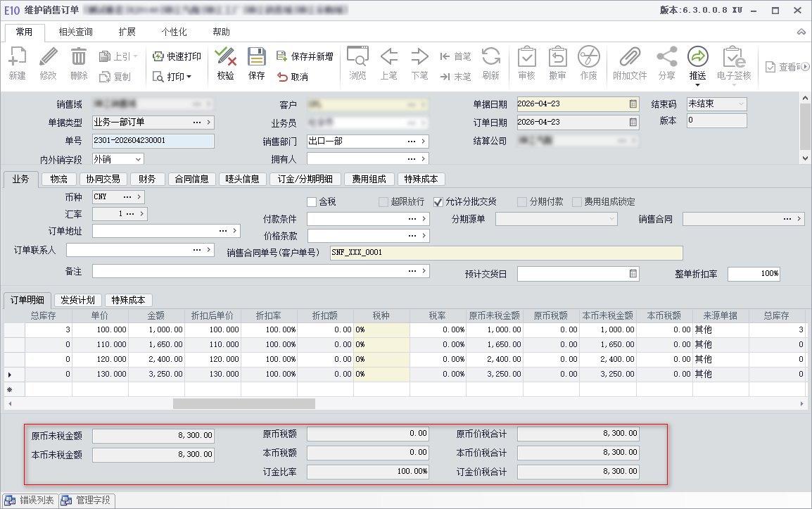Click the 金额 cell 3,250.00
812x509 pixels.
coord(156,374)
